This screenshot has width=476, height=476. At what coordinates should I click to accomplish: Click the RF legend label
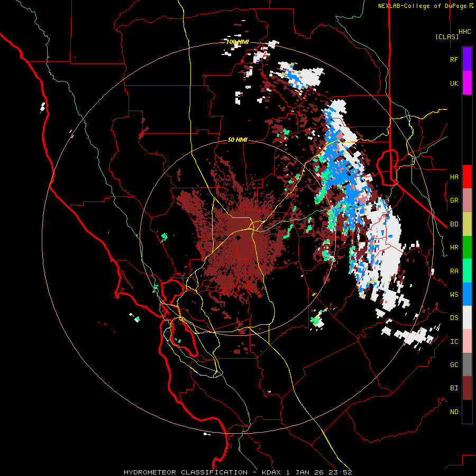454,59
